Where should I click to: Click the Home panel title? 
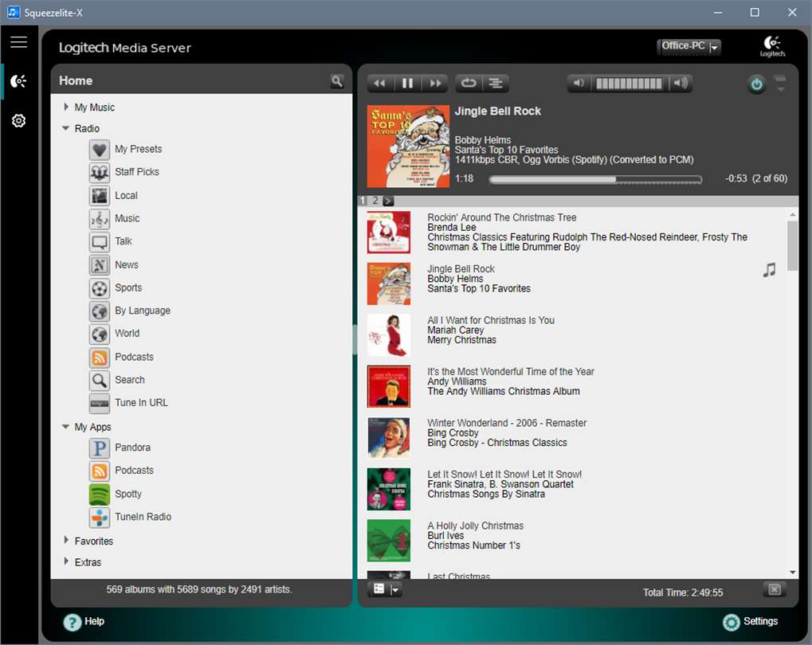76,80
